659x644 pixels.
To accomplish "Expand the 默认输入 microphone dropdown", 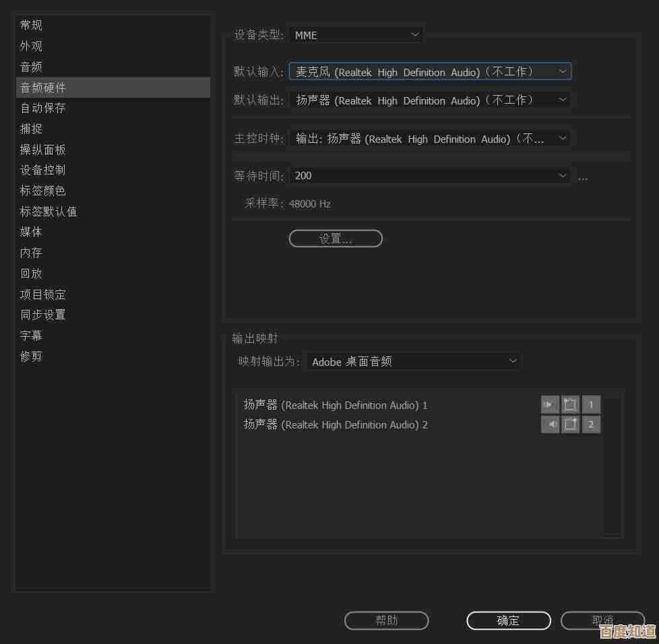I will click(x=430, y=71).
